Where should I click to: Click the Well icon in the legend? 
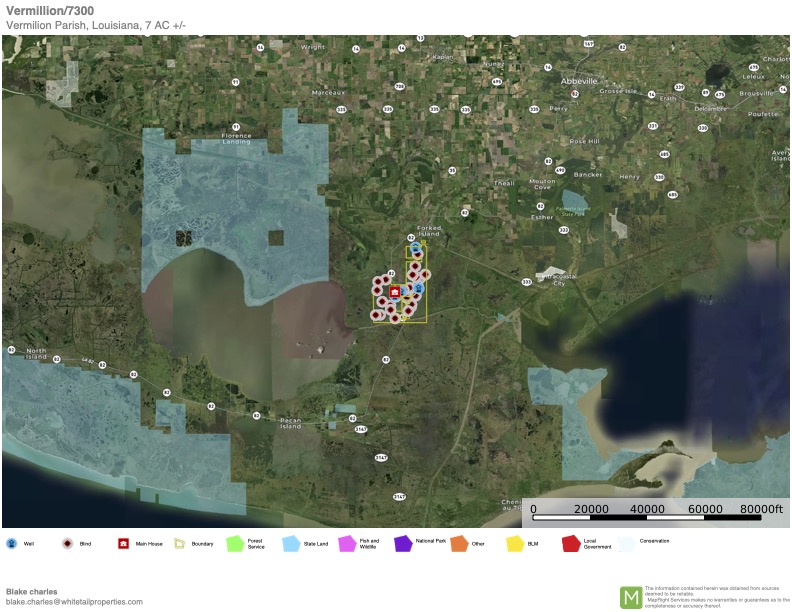11,543
